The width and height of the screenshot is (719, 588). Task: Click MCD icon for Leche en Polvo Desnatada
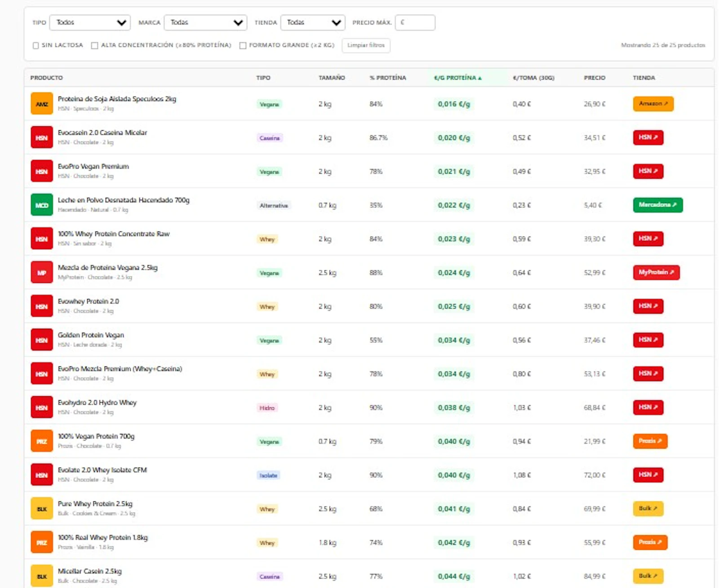42,205
